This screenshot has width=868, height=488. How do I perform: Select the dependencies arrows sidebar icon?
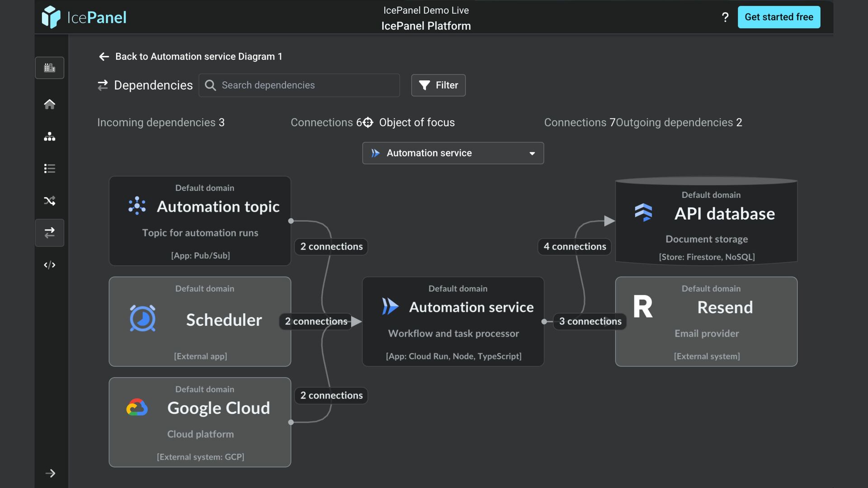coord(50,233)
